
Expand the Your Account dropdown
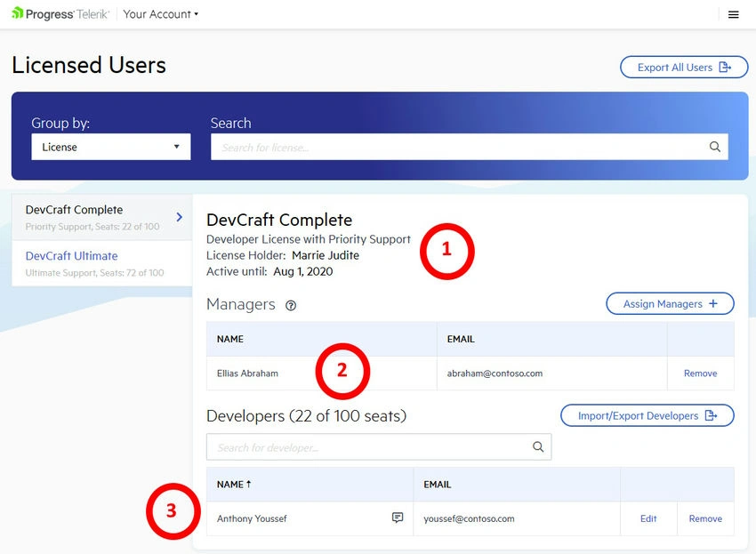(161, 14)
